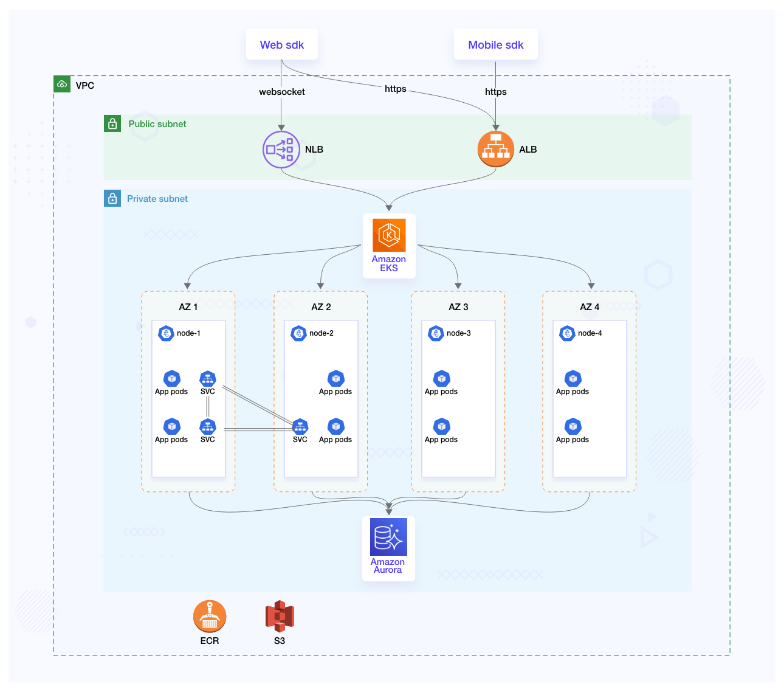784x692 pixels.
Task: Click upper App pods icon in node-2
Action: 336,378
